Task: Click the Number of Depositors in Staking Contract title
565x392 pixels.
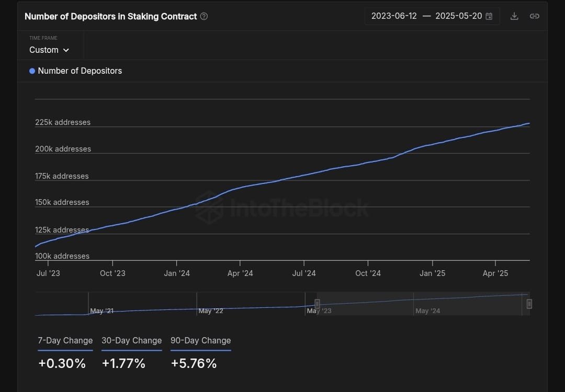Action: 110,17
